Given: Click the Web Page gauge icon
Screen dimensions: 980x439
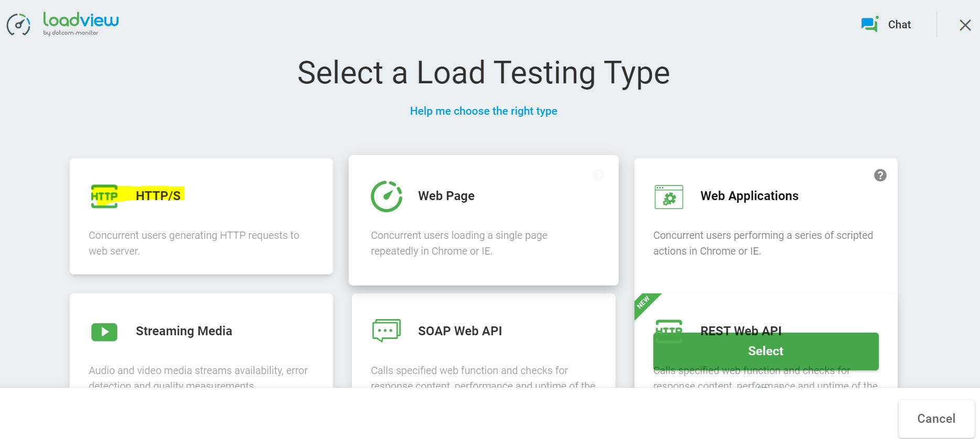Looking at the screenshot, I should pos(386,196).
